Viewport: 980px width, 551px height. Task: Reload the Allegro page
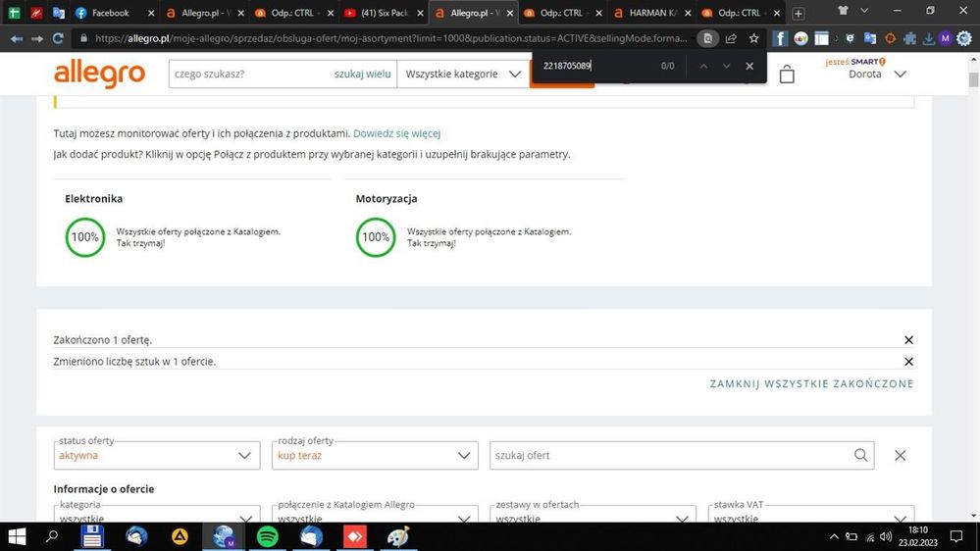58,39
